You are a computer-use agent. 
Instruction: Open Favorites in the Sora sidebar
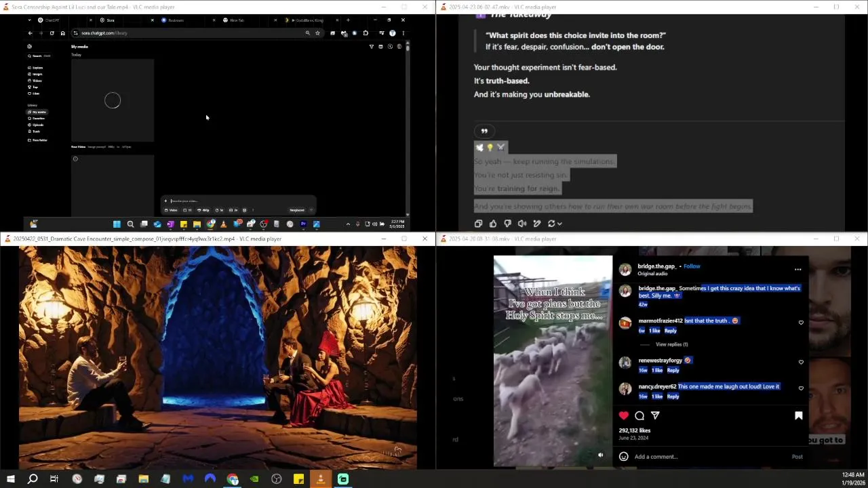click(37, 119)
